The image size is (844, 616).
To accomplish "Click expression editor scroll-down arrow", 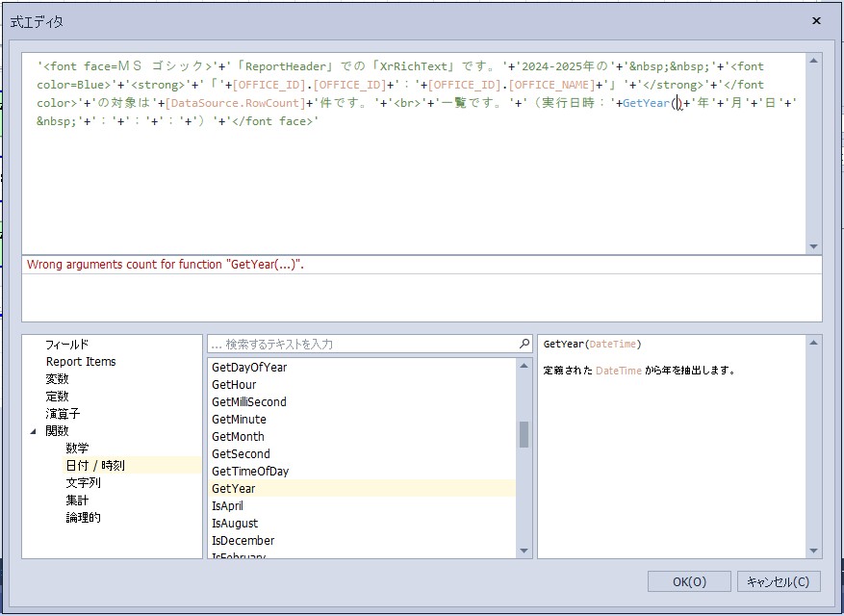I will [814, 246].
